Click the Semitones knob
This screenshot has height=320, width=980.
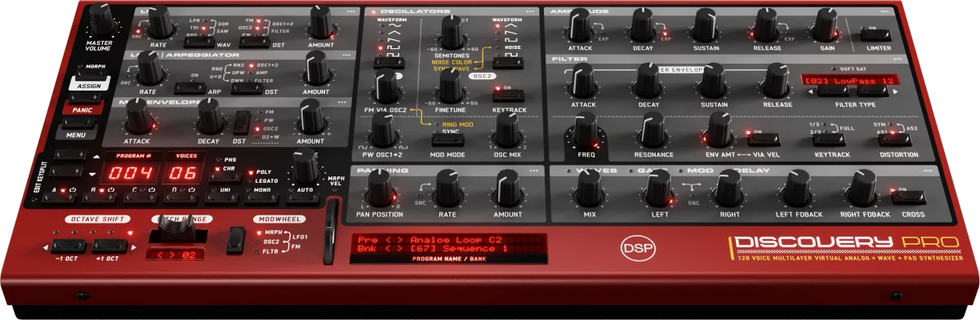452,31
